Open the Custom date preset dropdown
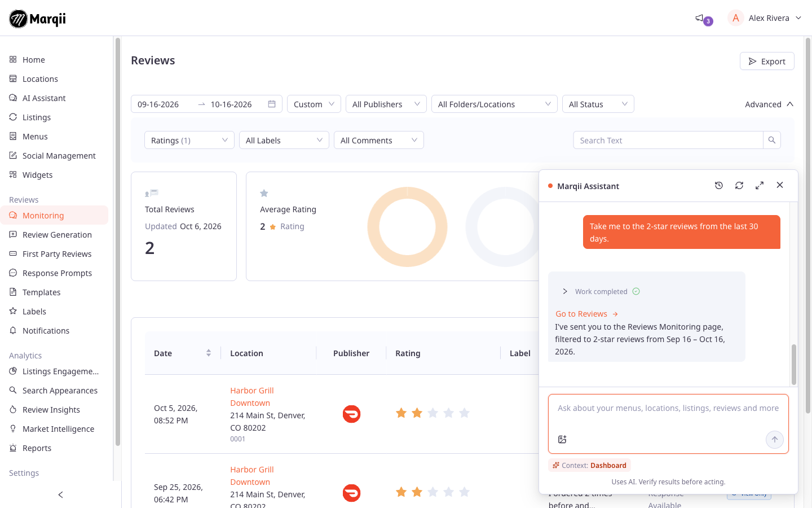Image resolution: width=812 pixels, height=508 pixels. coord(314,104)
